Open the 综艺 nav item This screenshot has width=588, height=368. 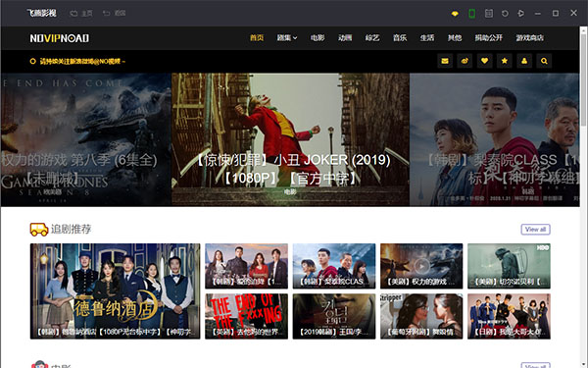[372, 38]
